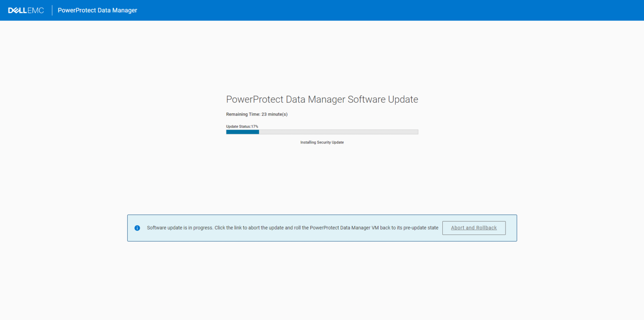Image resolution: width=644 pixels, height=320 pixels.
Task: Click the software update progress notification banner
Action: pos(322,228)
